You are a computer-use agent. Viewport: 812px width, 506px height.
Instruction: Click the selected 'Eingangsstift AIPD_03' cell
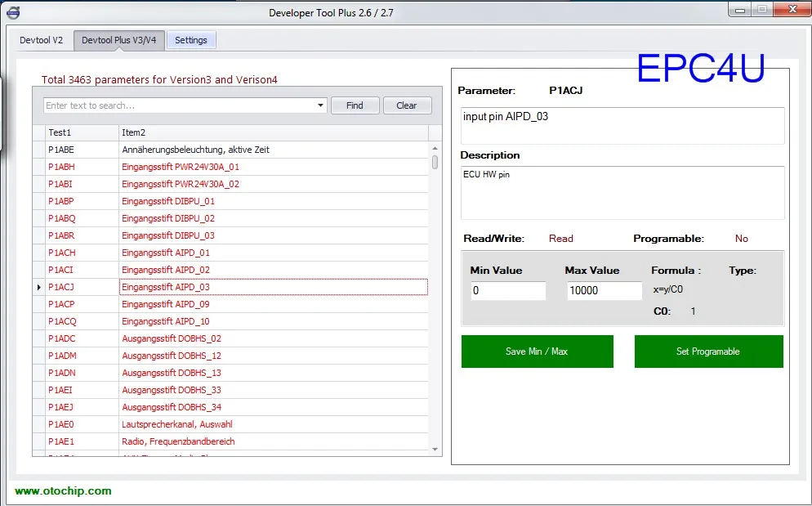click(x=274, y=287)
